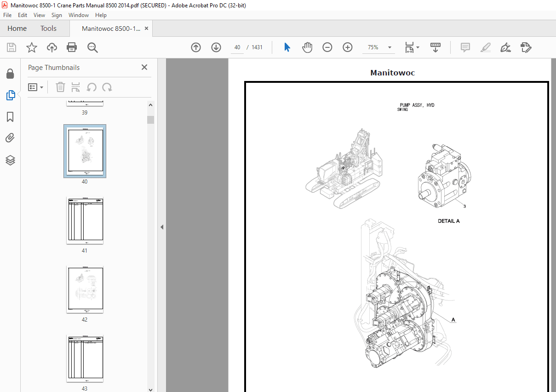Open the document security padlock panel
Screen dimensions: 556x392
(x=10, y=74)
